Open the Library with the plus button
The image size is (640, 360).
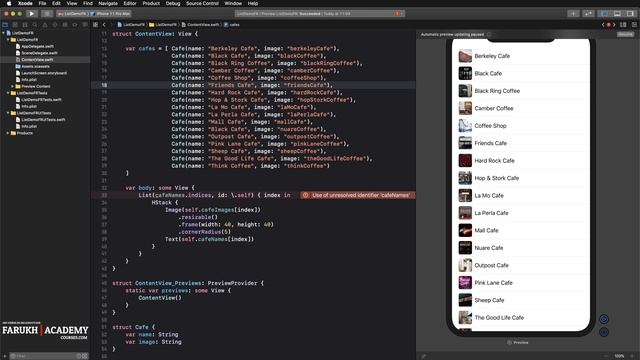[x=573, y=13]
